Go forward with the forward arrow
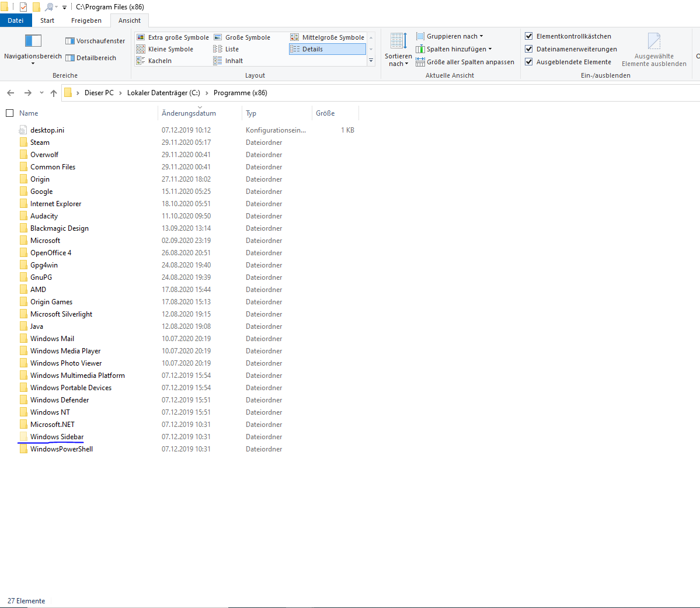Image resolution: width=700 pixels, height=608 pixels. (27, 93)
